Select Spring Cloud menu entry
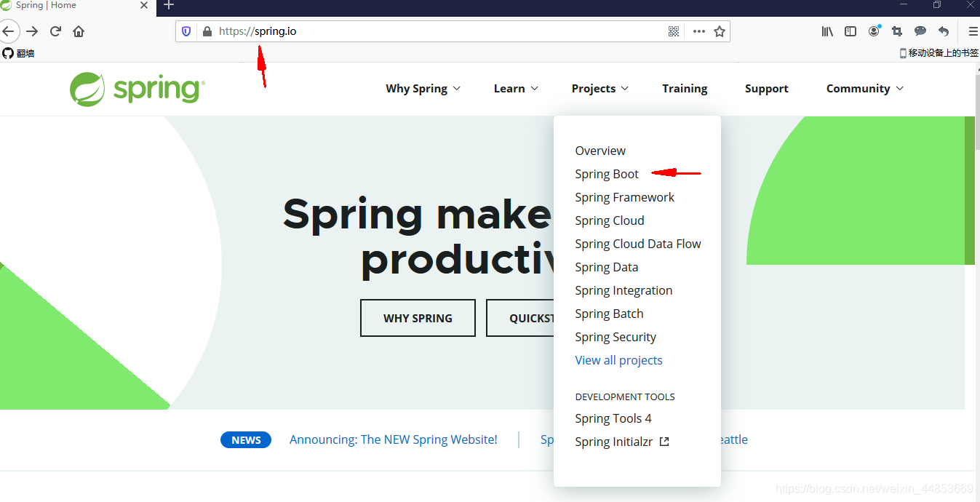The height and width of the screenshot is (502, 980). [x=610, y=220]
